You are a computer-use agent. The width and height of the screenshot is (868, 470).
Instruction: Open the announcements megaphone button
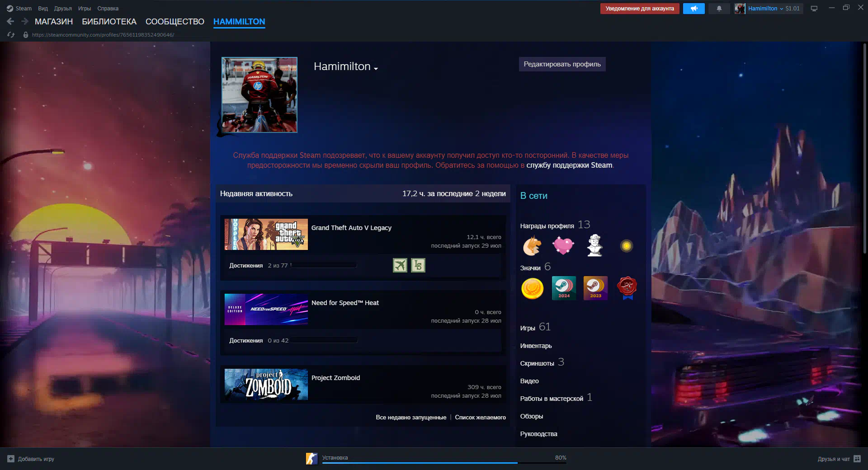693,8
